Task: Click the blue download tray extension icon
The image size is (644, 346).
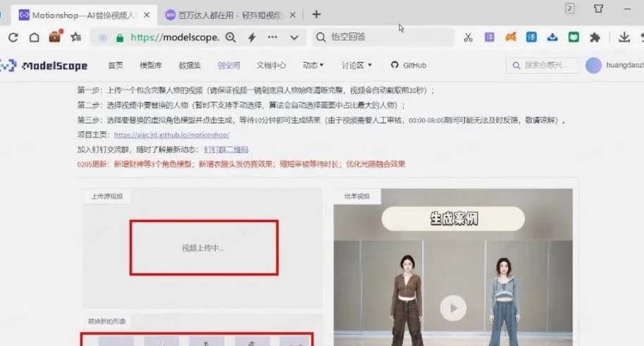Action: [552, 37]
